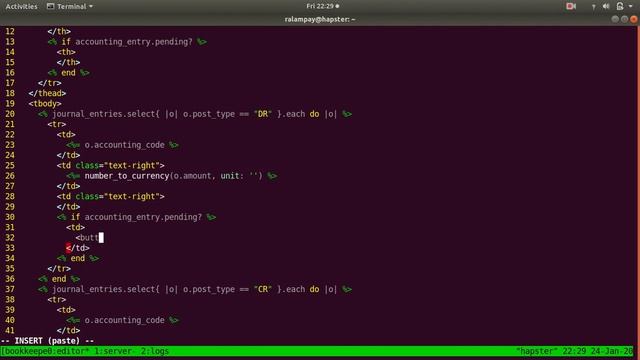Click the highlighted red bracket on line 33
640x360 pixels.
click(x=68, y=248)
